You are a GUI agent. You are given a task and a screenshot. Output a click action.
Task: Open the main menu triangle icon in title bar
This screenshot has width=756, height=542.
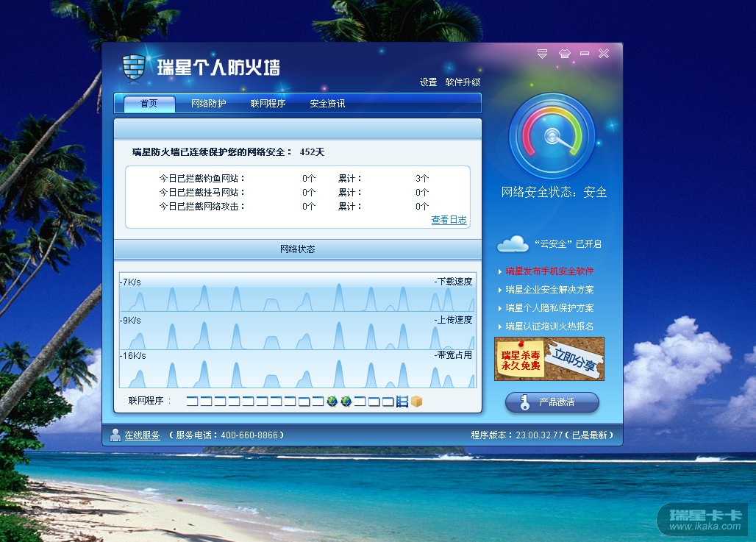tap(543, 54)
